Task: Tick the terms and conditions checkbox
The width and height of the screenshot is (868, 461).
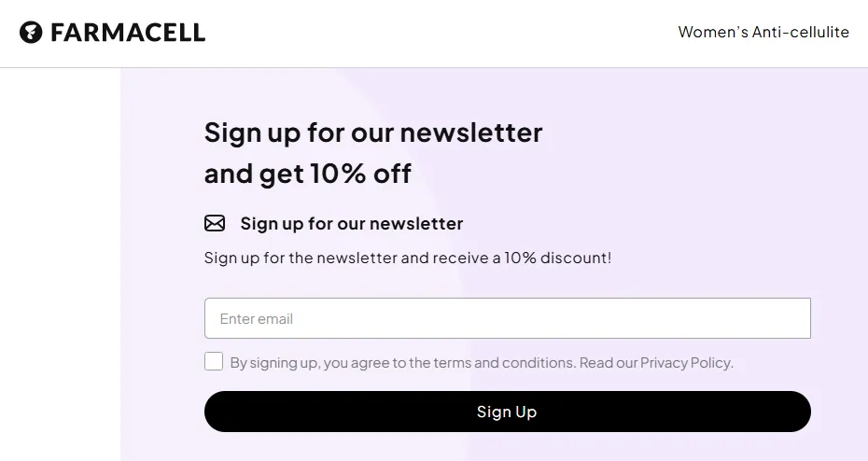Action: click(x=214, y=361)
